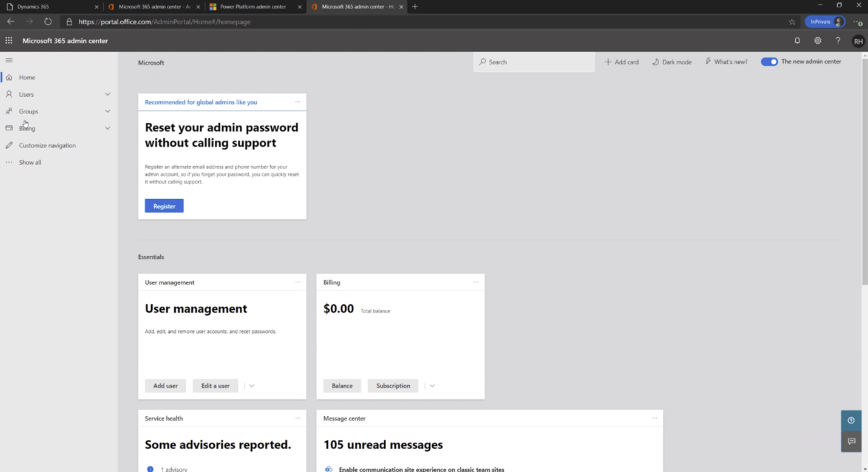Click the Users person icon in sidebar
Screen dimensions: 868x472
(9, 94)
